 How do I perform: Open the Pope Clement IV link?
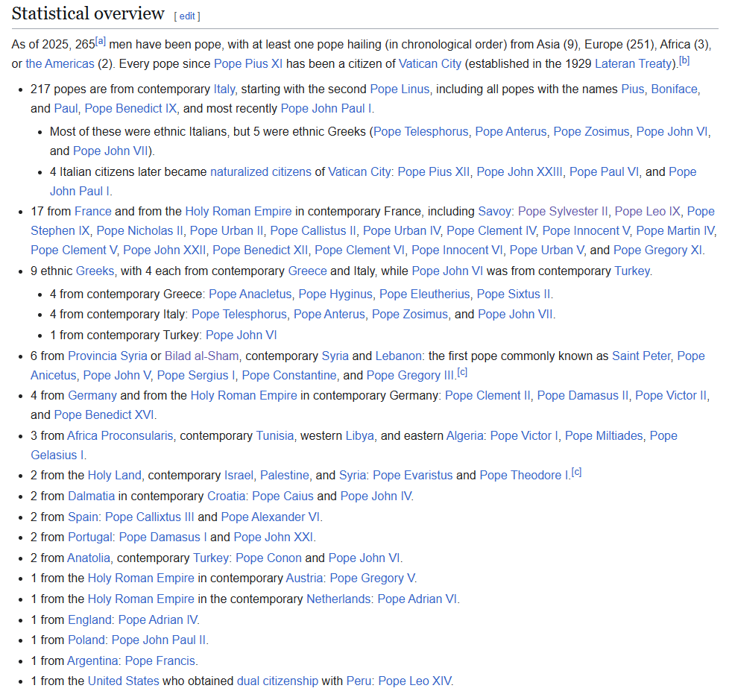tap(491, 231)
